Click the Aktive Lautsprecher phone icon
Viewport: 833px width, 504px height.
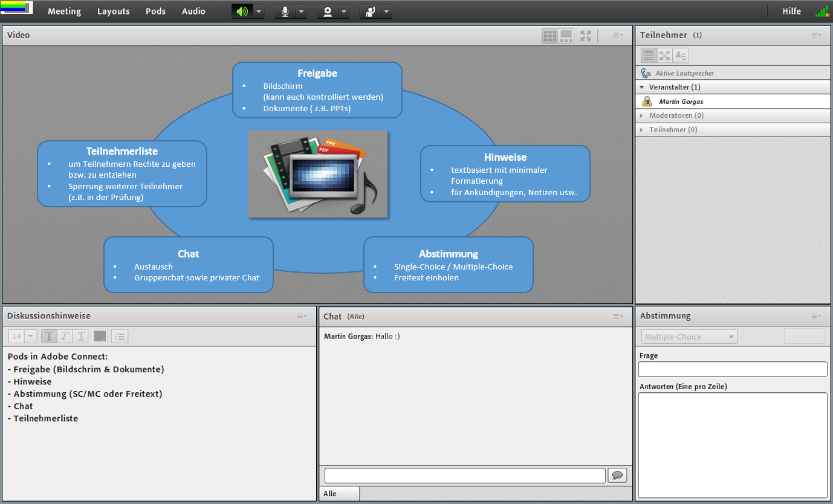click(x=646, y=73)
